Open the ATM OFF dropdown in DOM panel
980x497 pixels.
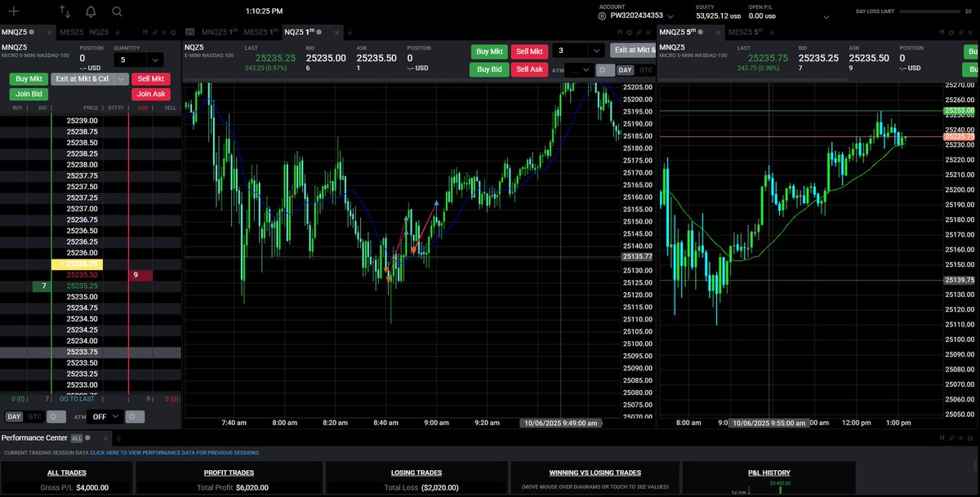coord(106,416)
